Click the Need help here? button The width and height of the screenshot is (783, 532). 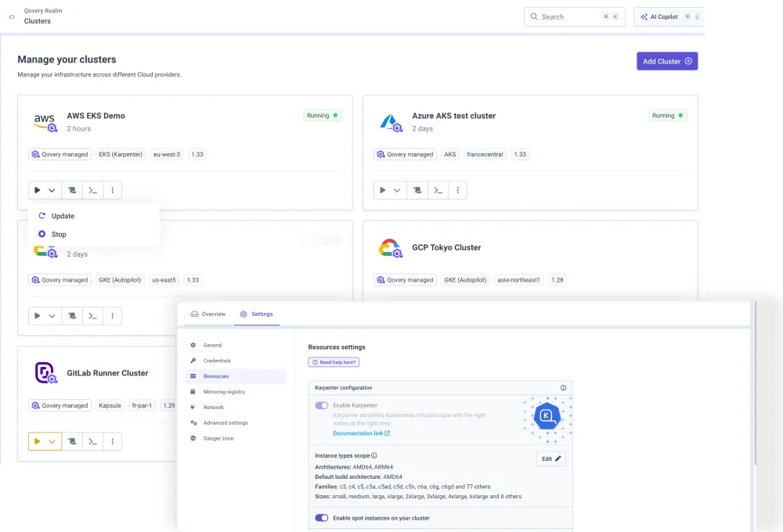(x=334, y=362)
